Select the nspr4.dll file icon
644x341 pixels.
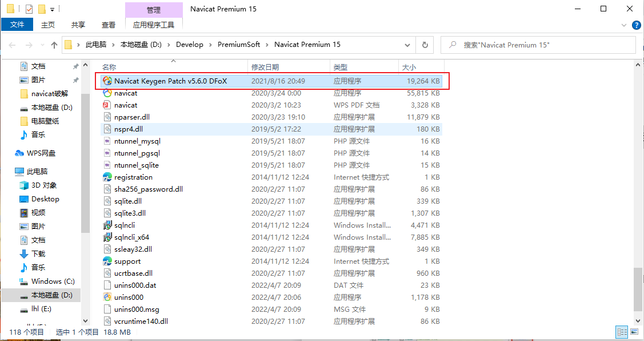pyautogui.click(x=107, y=129)
